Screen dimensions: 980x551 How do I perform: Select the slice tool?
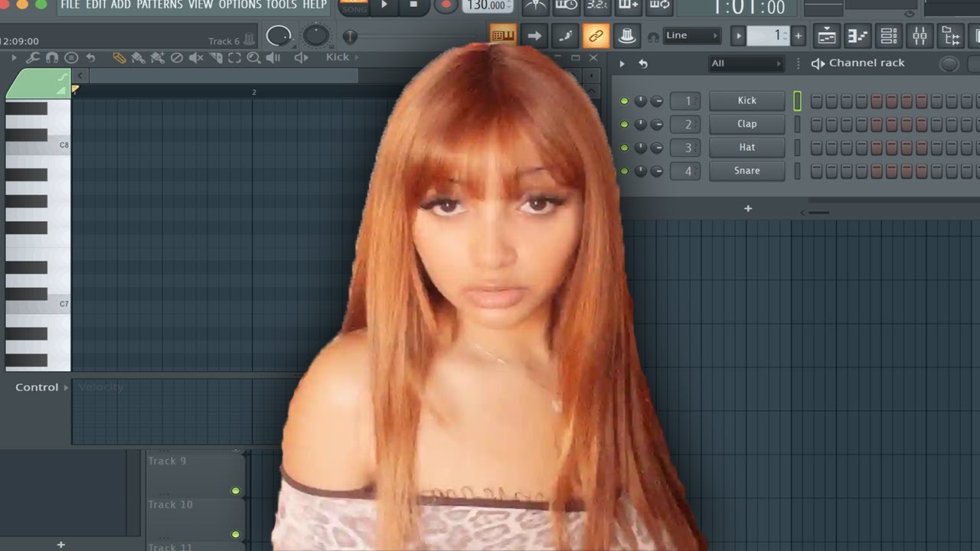point(216,57)
